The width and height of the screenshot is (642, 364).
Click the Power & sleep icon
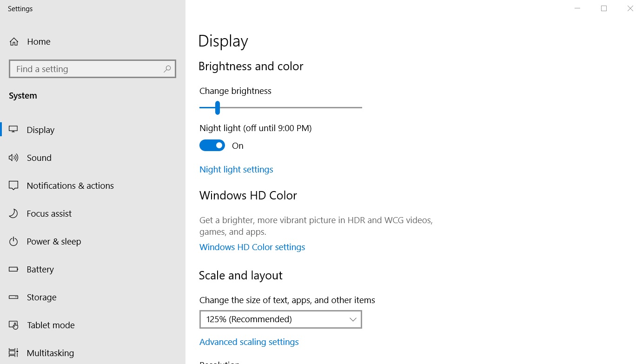click(x=13, y=241)
